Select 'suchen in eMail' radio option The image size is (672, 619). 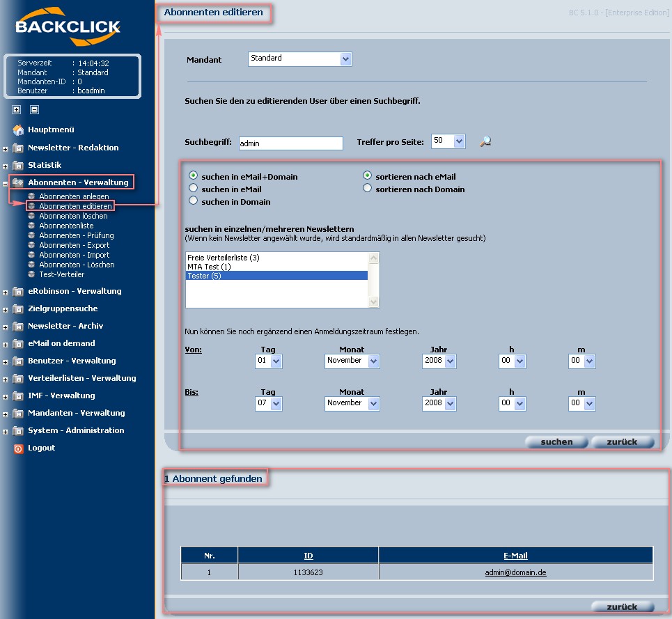click(194, 189)
